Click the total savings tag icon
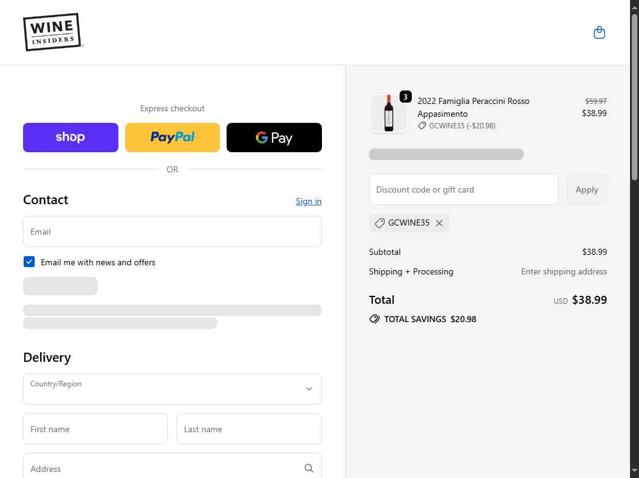639x478 pixels. click(x=375, y=319)
